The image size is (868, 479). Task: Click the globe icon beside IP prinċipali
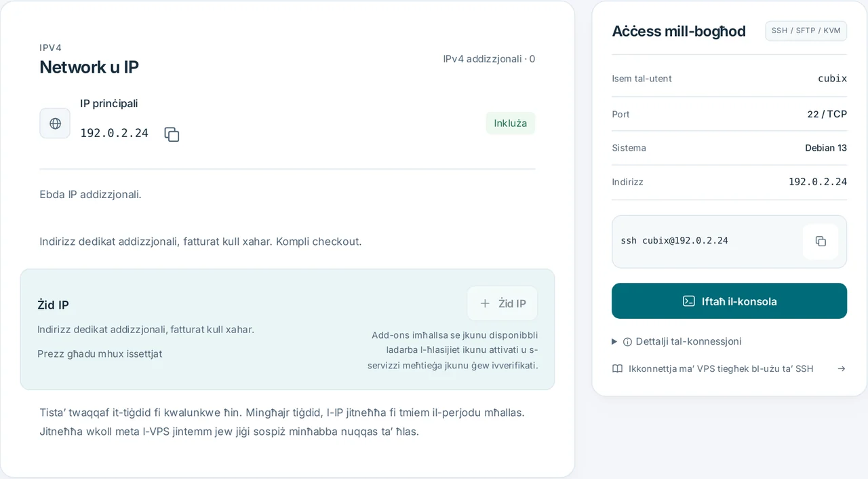click(55, 123)
